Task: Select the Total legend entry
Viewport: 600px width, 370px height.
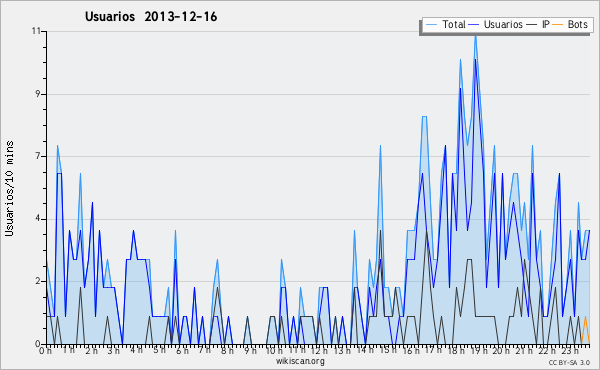Action: coord(445,24)
